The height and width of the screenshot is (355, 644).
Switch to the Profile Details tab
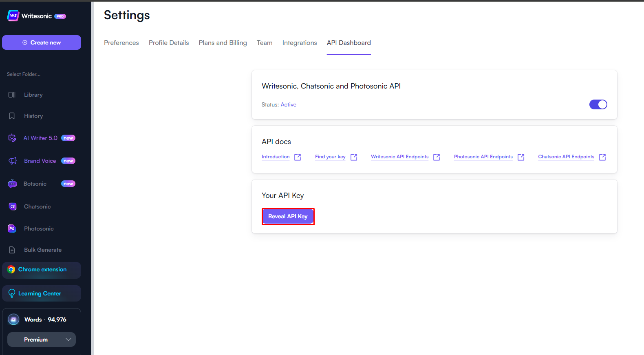[x=169, y=43]
